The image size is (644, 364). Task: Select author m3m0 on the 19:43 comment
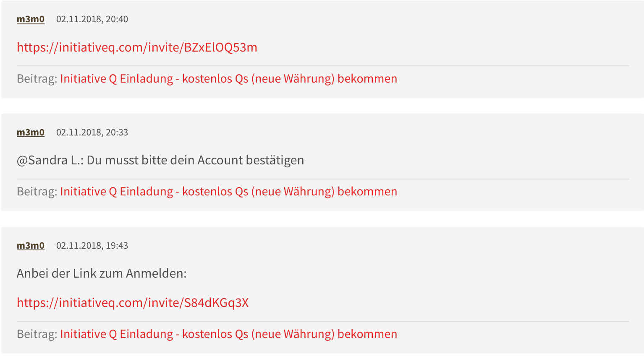(31, 246)
